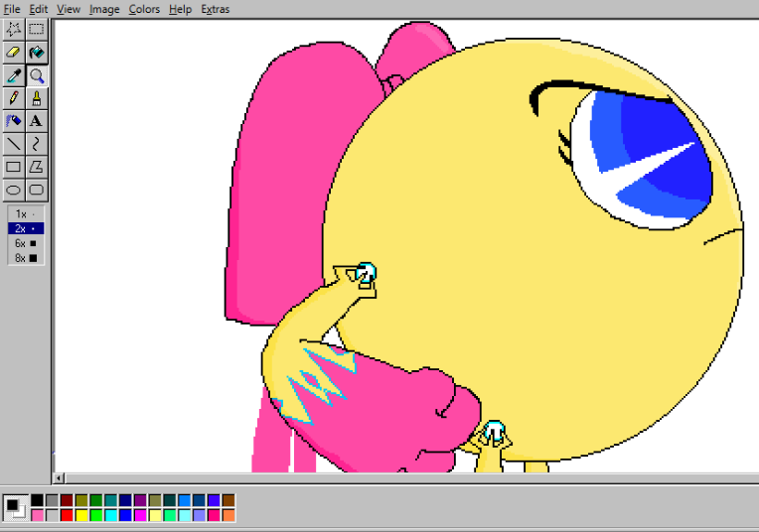Pick the sky blue swatch in top row
Viewport: 759px width, 532px height.
pos(185,500)
